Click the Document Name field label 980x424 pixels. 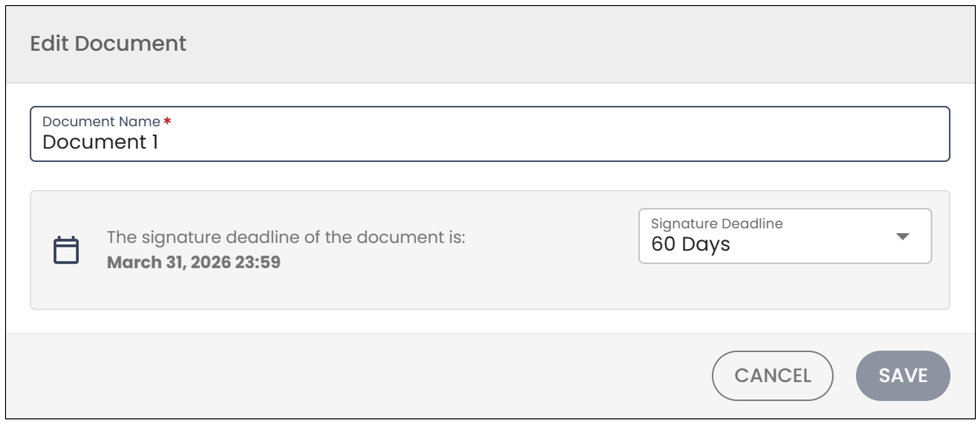click(x=101, y=121)
